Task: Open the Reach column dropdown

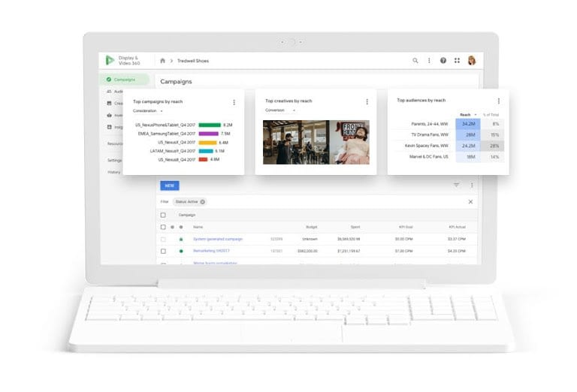Action: coord(468,115)
